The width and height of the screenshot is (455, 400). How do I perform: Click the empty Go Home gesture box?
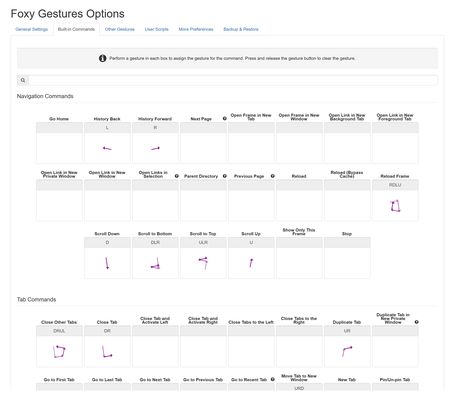point(59,143)
